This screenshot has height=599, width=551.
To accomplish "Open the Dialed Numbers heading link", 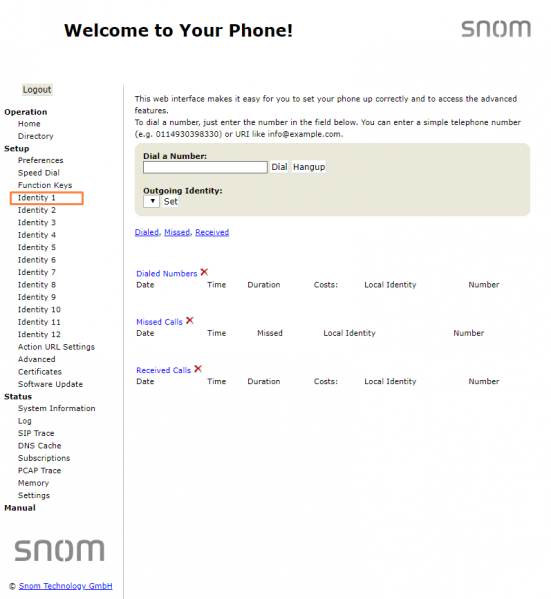I will 167,274.
